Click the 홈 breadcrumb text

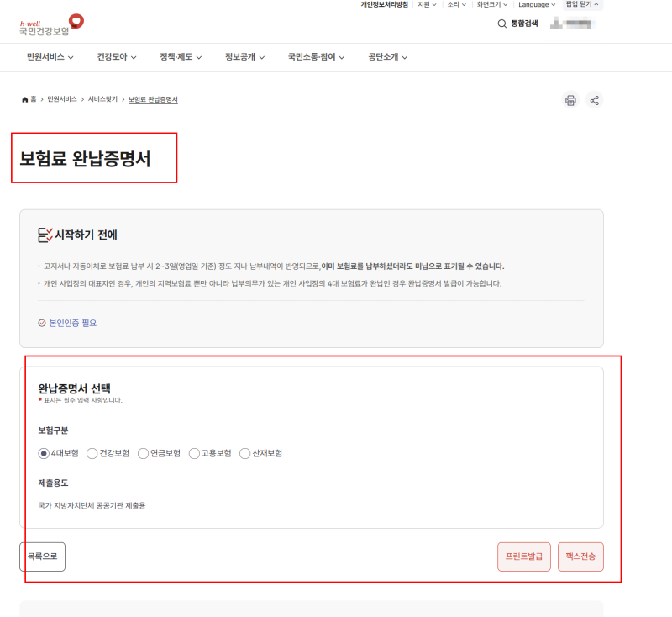tap(34, 99)
